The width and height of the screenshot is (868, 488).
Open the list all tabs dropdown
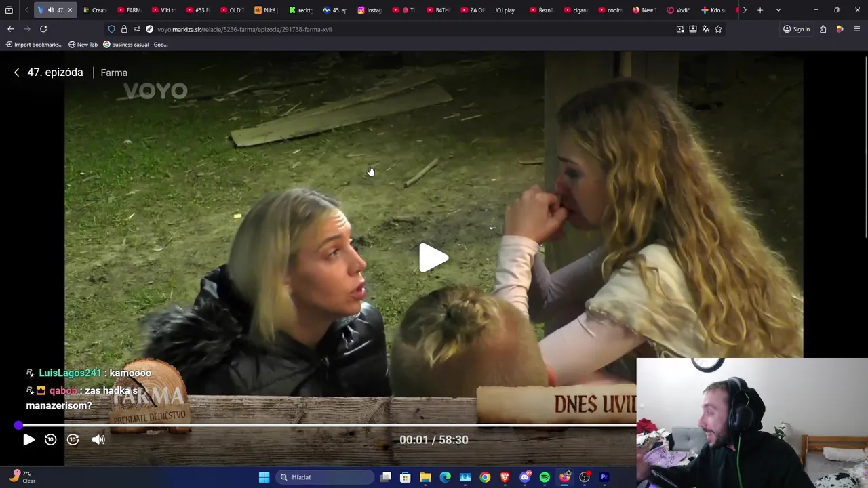778,10
